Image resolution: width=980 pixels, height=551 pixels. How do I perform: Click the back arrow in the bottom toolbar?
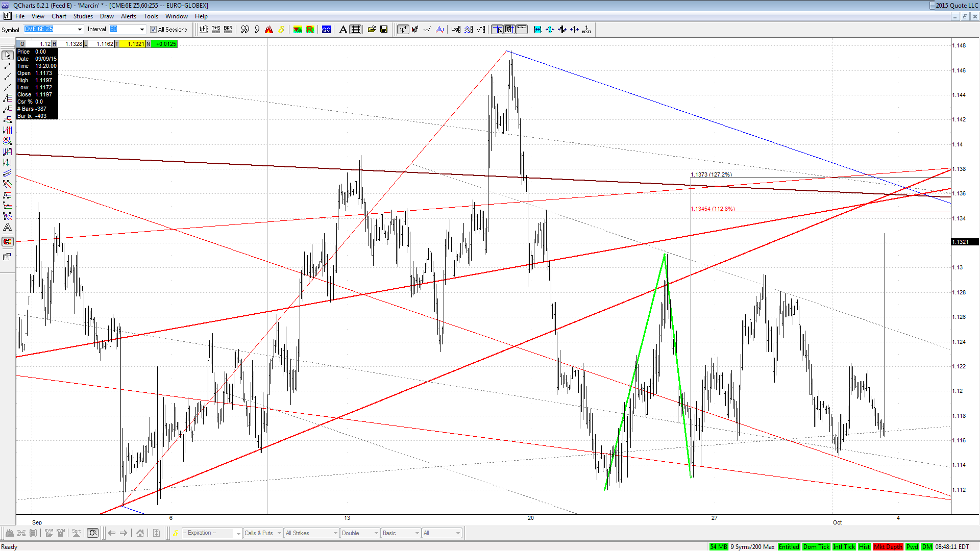click(x=112, y=533)
